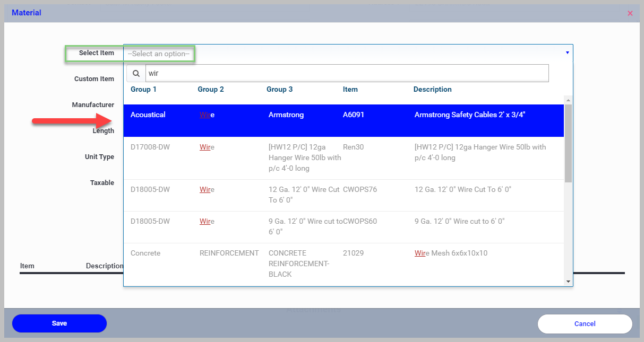Click the results list scrollbar thumb
644x342 pixels.
point(568,143)
